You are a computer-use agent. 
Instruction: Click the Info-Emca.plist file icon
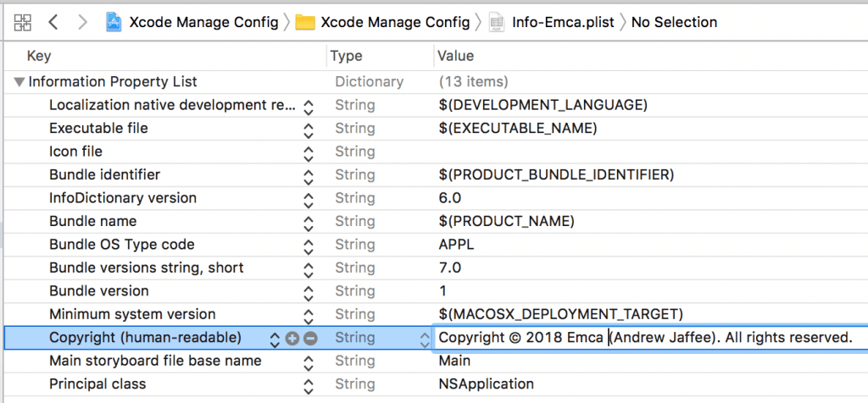click(497, 22)
